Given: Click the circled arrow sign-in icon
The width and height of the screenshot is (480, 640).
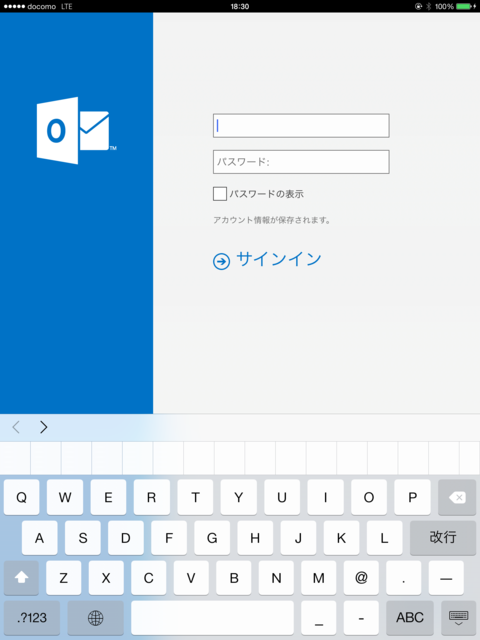Looking at the screenshot, I should [x=222, y=261].
